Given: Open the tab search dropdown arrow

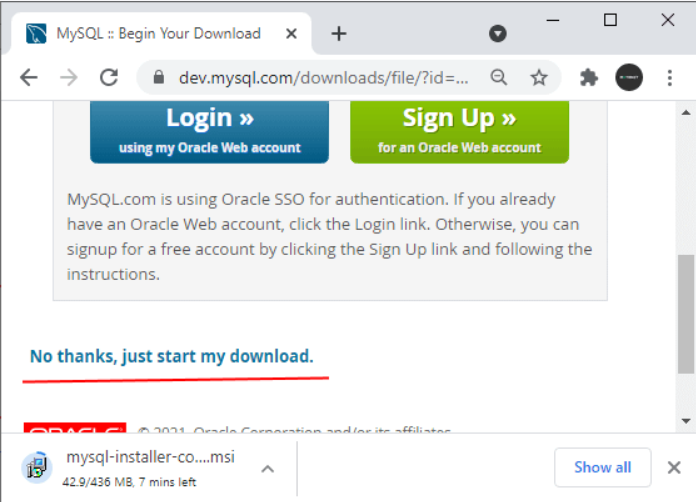Looking at the screenshot, I should tap(498, 33).
